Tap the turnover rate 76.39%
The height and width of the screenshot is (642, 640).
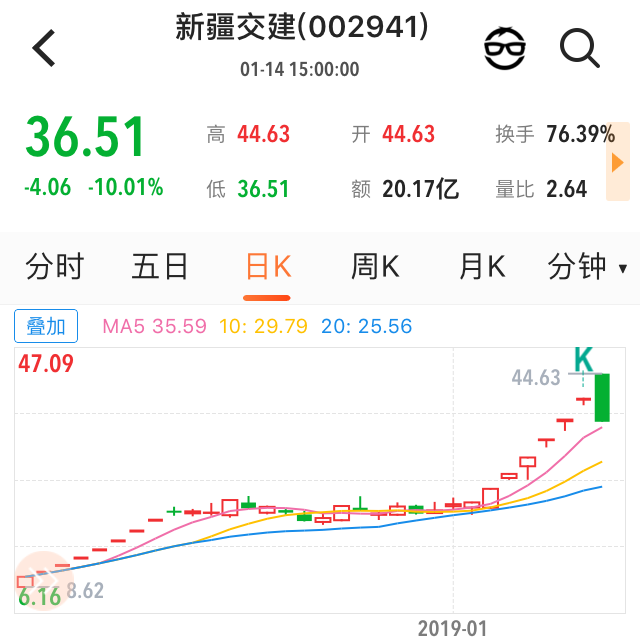[x=581, y=134]
